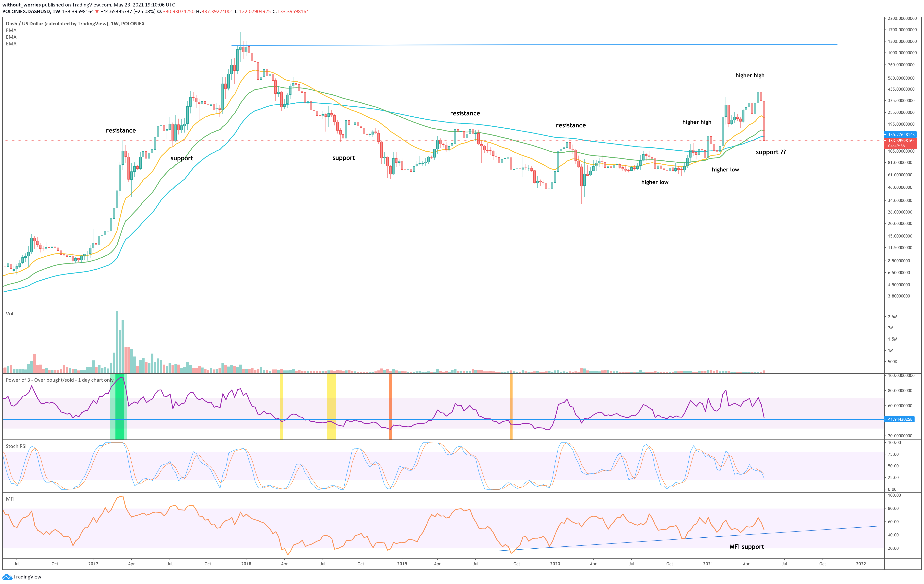Select the low value 'L:122.07904925'
Viewport: 924px width, 584px height.
[x=253, y=12]
